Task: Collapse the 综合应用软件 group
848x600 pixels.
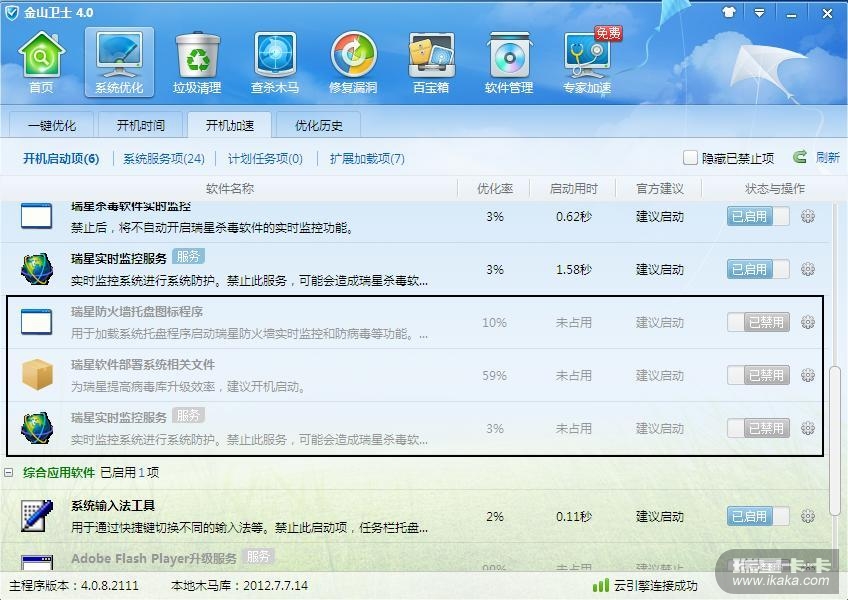Action: [9, 473]
